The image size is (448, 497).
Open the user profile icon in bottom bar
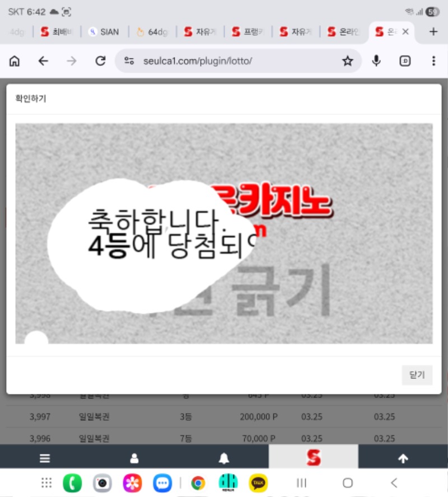pyautogui.click(x=134, y=458)
